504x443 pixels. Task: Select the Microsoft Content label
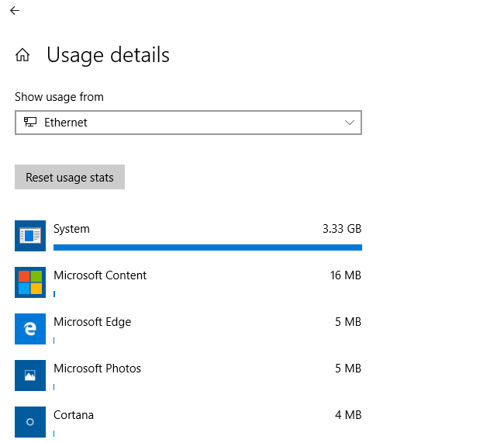[x=100, y=275]
